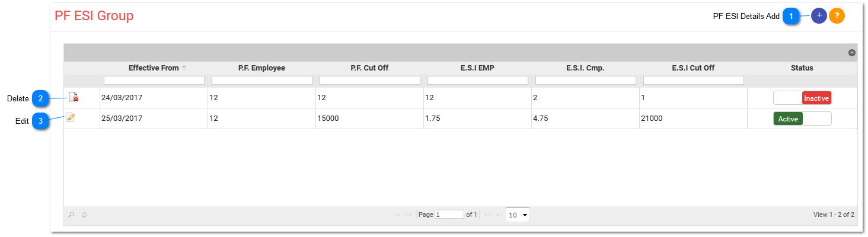This screenshot has height=237, width=868.
Task: Click the next page arrow
Action: (488, 214)
